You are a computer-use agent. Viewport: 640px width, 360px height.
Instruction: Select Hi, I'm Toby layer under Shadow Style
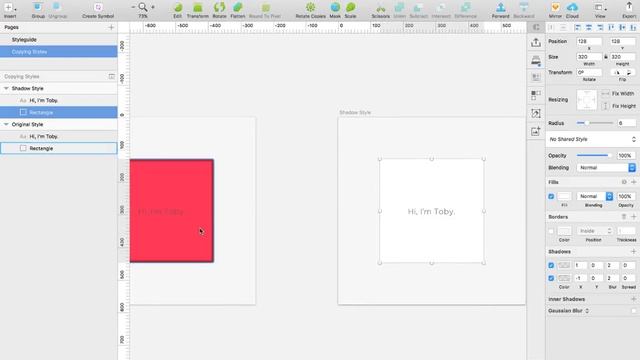point(59,100)
